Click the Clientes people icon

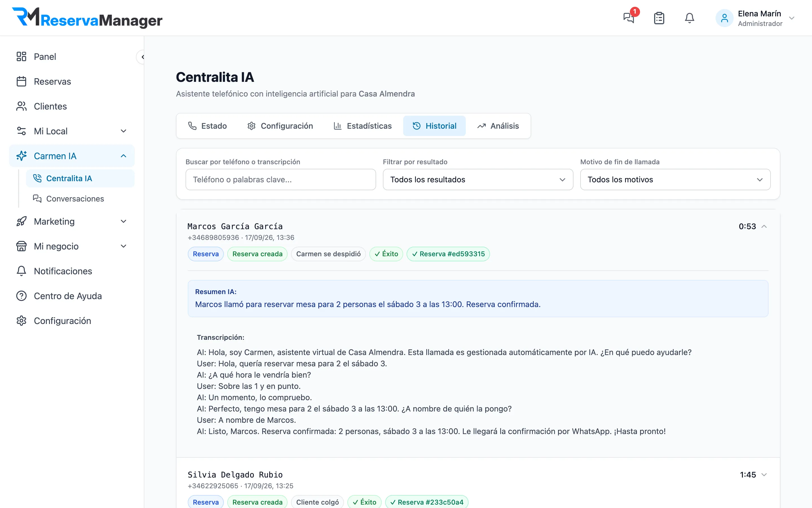pyautogui.click(x=21, y=106)
